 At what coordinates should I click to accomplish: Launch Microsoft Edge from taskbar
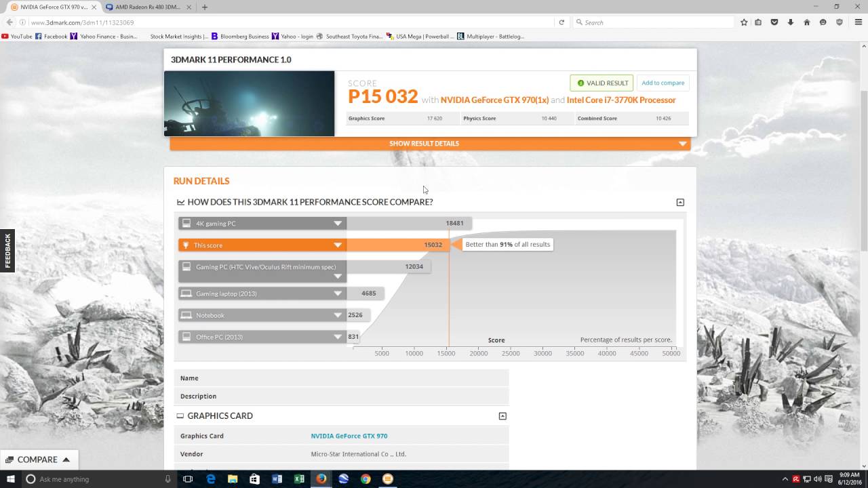click(x=211, y=479)
